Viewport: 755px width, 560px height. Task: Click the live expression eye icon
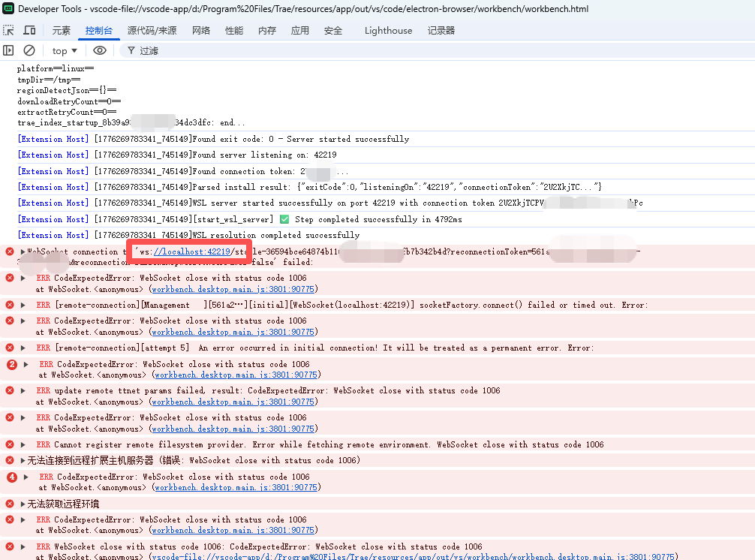coord(100,50)
